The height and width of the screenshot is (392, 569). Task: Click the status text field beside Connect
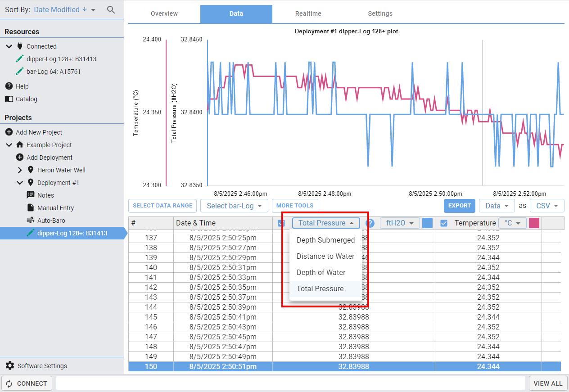click(x=291, y=383)
